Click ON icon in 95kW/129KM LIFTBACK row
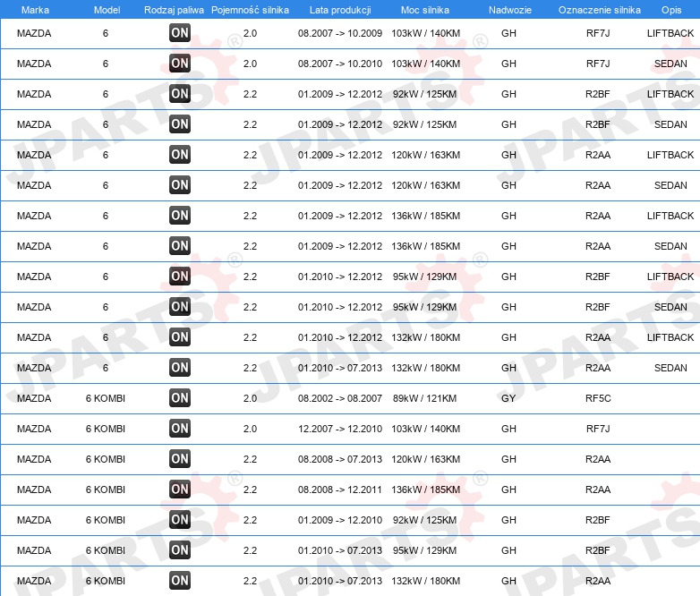700x596 pixels. click(x=180, y=276)
